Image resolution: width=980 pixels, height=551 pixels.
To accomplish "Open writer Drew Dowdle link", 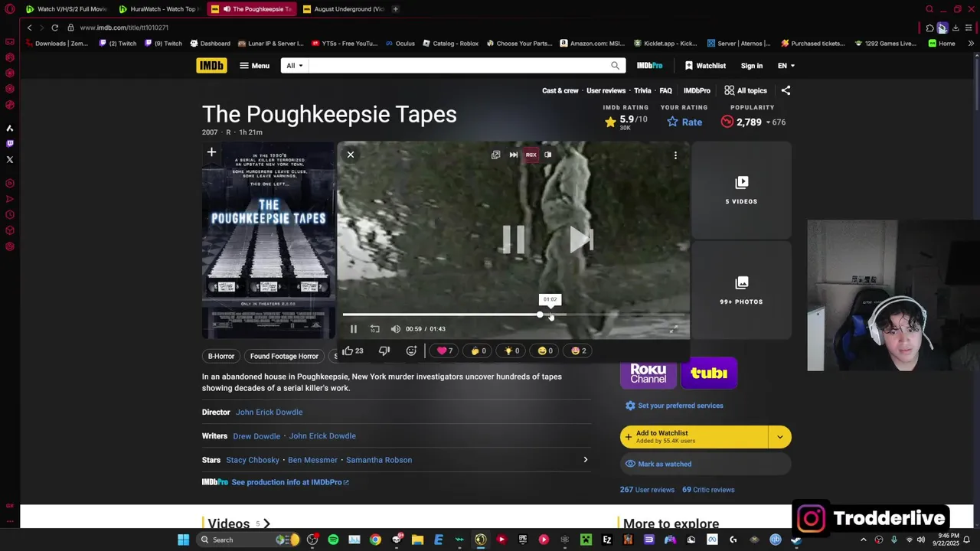I will (x=256, y=436).
